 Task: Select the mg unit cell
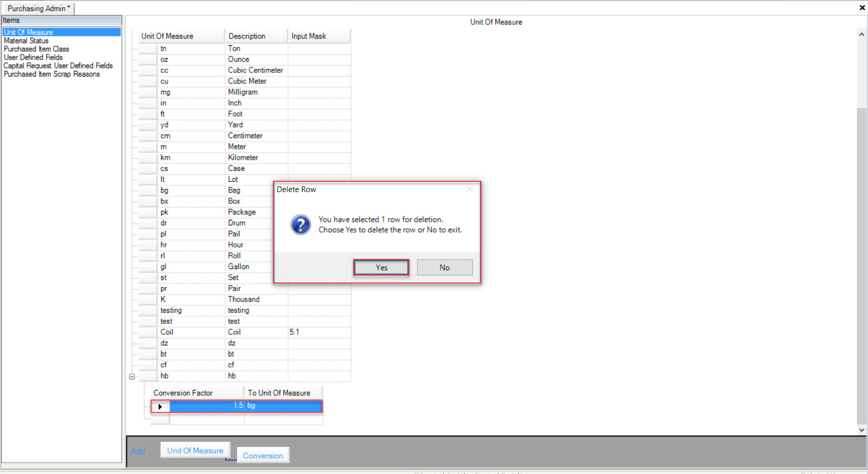point(191,92)
